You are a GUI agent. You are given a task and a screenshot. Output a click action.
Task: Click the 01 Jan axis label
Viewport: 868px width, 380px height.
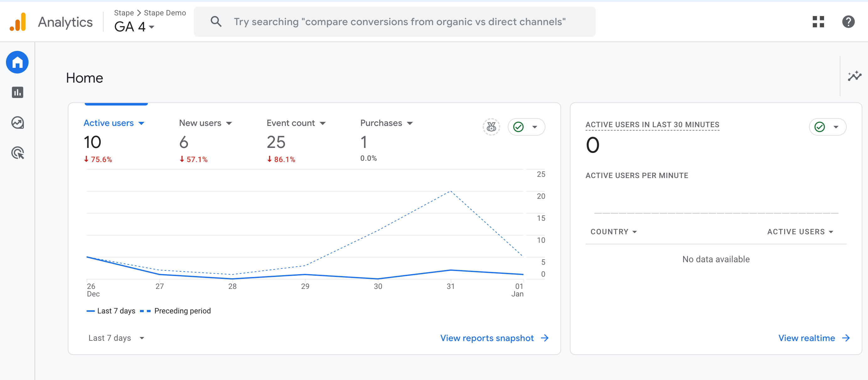[x=517, y=290]
